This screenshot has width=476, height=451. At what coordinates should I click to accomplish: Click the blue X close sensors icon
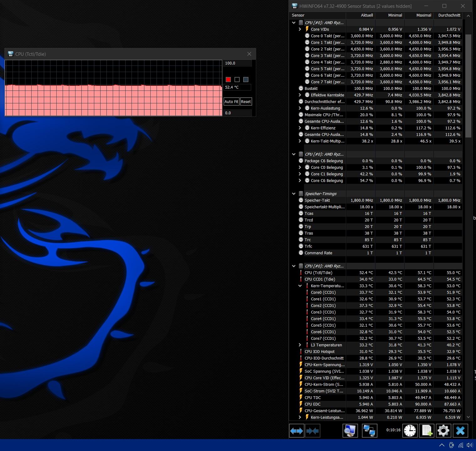(x=460, y=431)
